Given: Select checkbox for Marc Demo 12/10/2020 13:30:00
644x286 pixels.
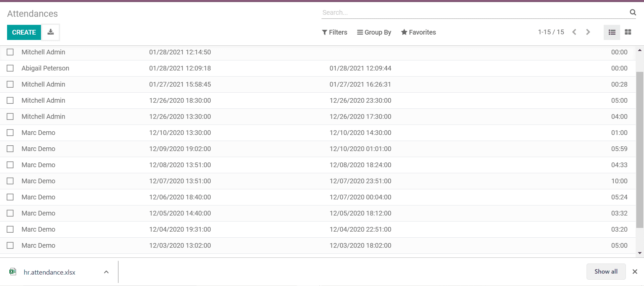Looking at the screenshot, I should click(x=10, y=133).
